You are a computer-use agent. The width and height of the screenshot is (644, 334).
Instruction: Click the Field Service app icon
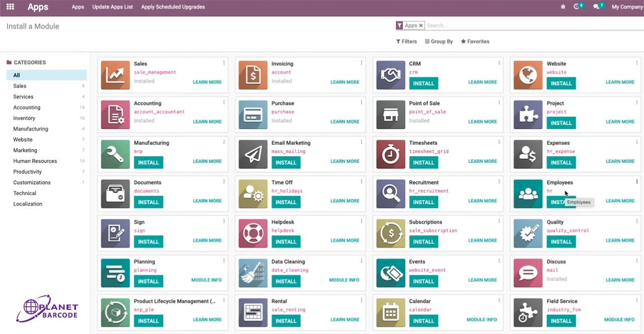528,313
